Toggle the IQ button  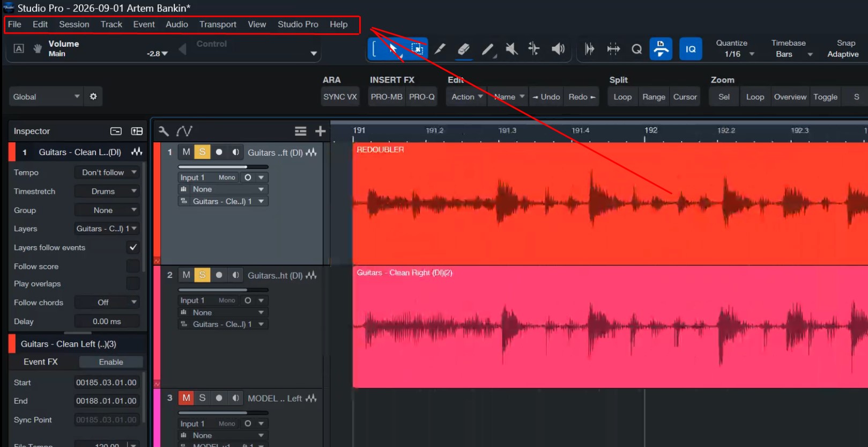point(691,49)
